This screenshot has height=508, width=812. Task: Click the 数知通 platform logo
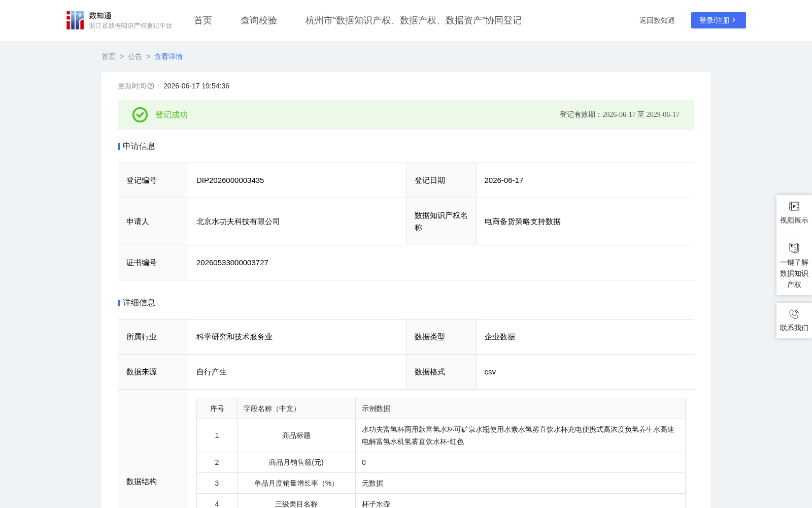[x=119, y=20]
